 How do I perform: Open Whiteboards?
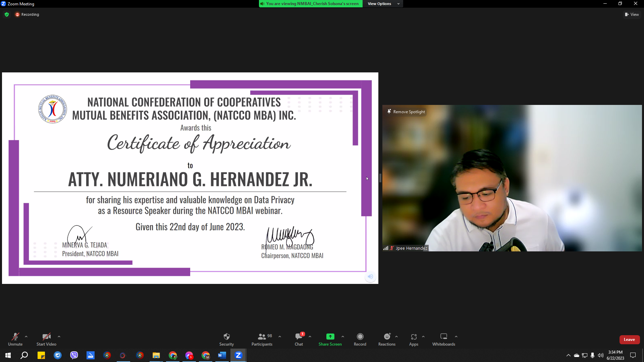(443, 339)
